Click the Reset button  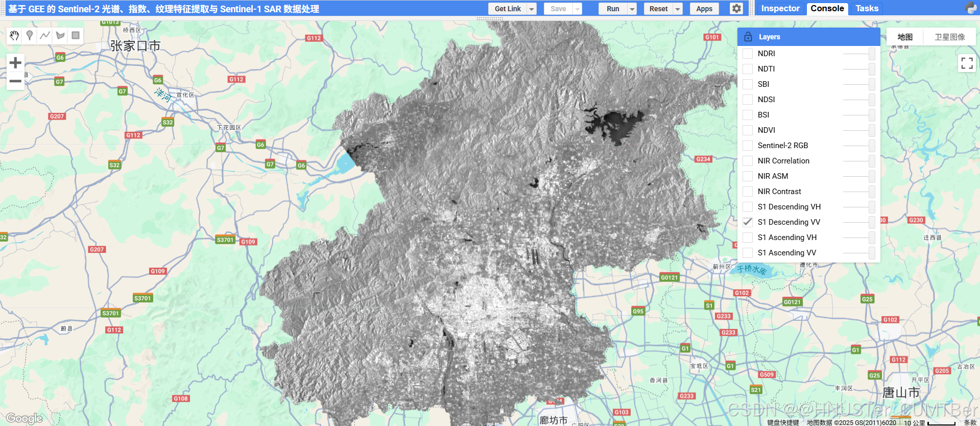[658, 9]
